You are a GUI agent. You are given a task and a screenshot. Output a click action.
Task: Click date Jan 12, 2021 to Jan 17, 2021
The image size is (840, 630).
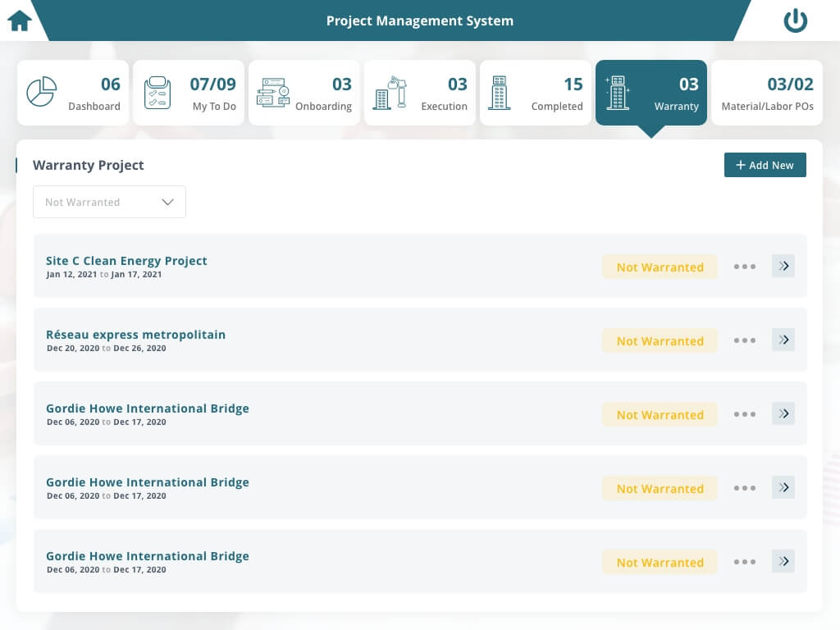pos(104,274)
